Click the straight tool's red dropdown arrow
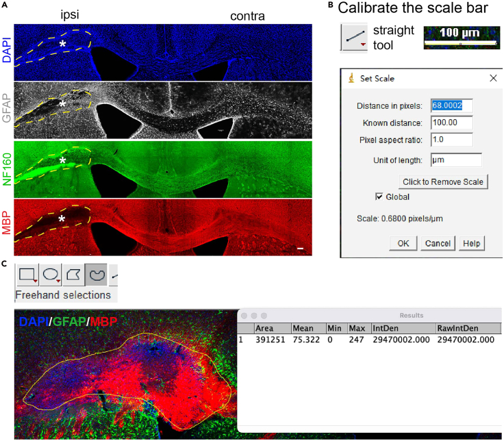Viewport: 504px width, 441px height. (x=363, y=45)
